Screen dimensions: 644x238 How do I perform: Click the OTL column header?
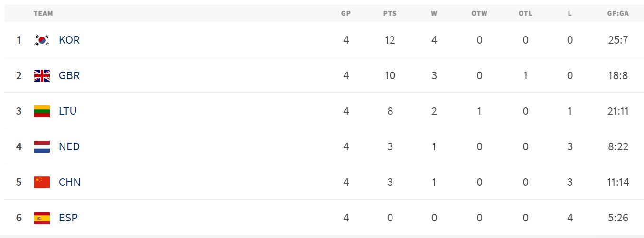point(525,13)
